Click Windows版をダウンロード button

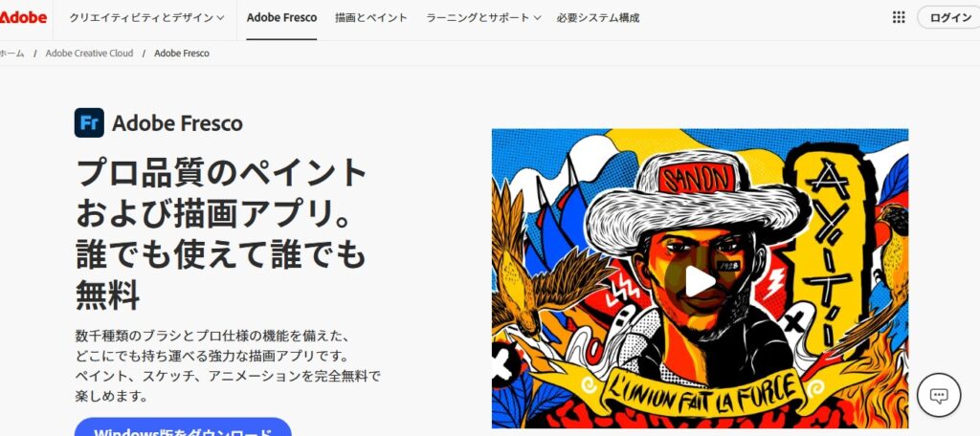(x=183, y=428)
